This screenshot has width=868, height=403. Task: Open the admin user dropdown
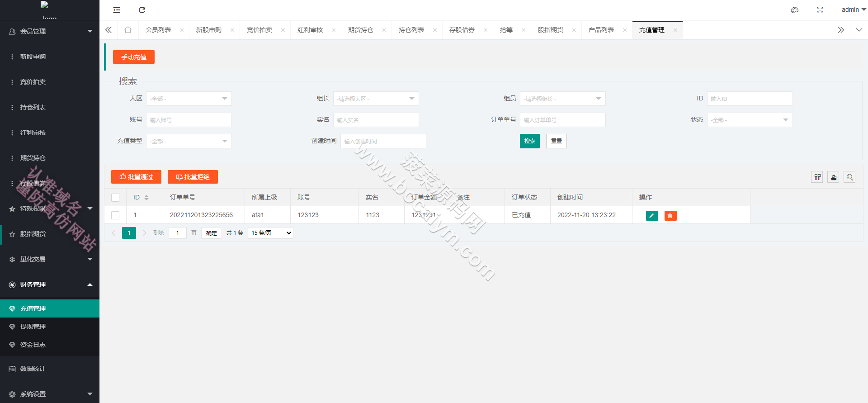(x=854, y=9)
